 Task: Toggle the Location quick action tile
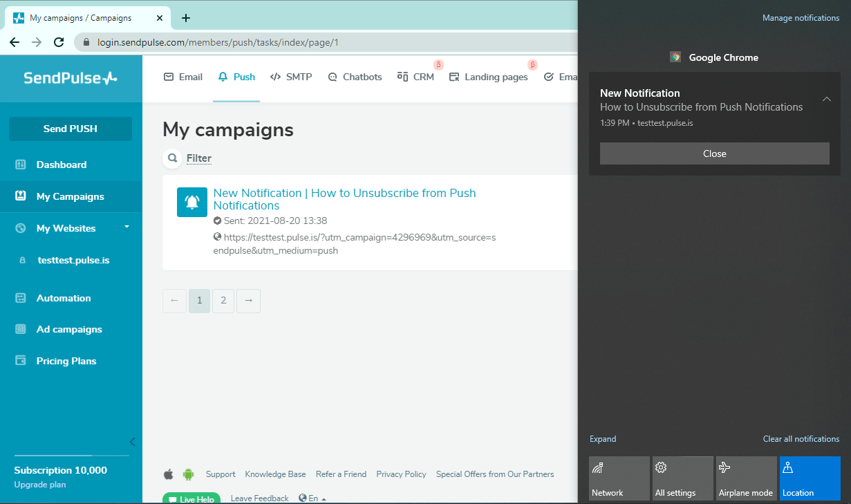coord(810,478)
